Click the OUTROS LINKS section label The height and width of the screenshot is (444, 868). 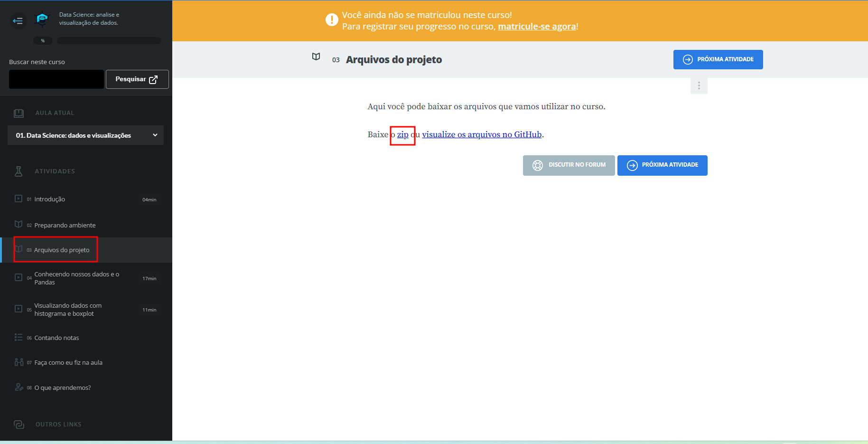tap(58, 425)
